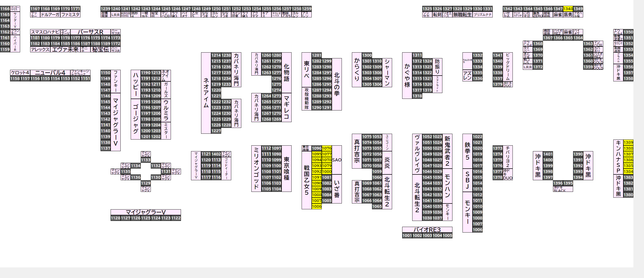Click machine number 1001

click(407, 235)
